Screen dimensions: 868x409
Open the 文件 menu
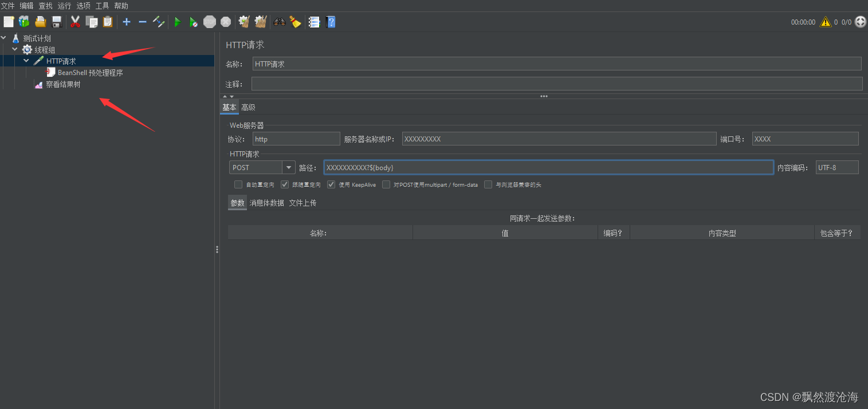point(8,6)
